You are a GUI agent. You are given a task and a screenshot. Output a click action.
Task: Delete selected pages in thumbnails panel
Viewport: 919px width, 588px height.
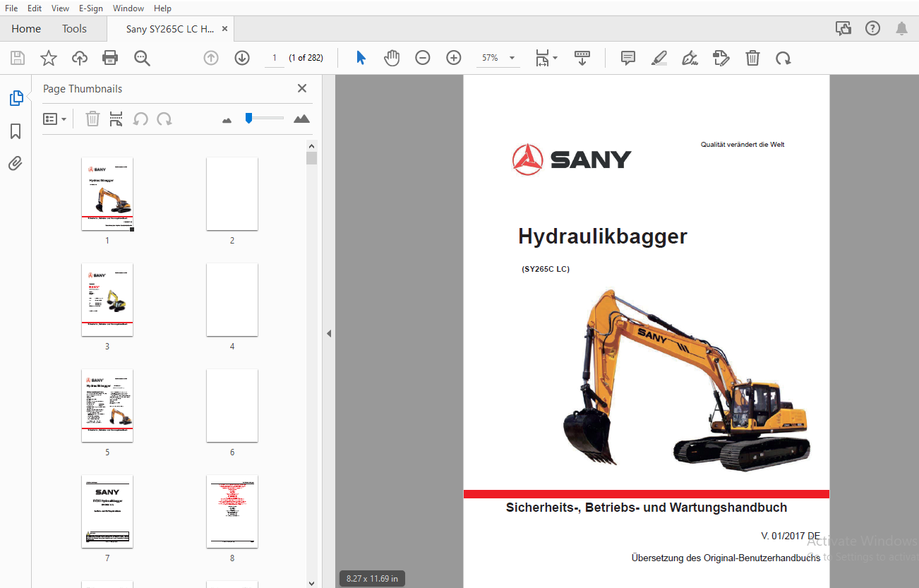tap(92, 119)
